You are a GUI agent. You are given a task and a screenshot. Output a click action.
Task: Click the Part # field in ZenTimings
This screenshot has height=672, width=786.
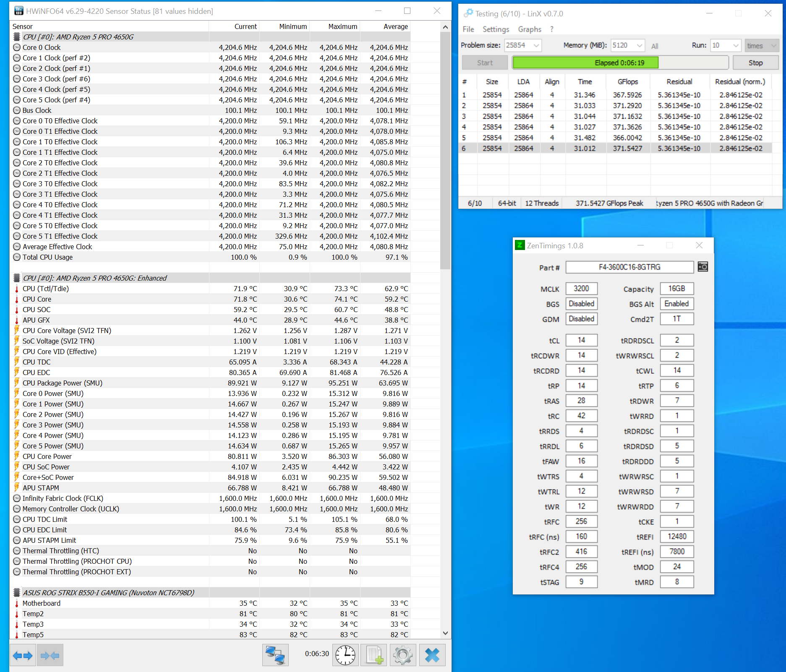629,267
